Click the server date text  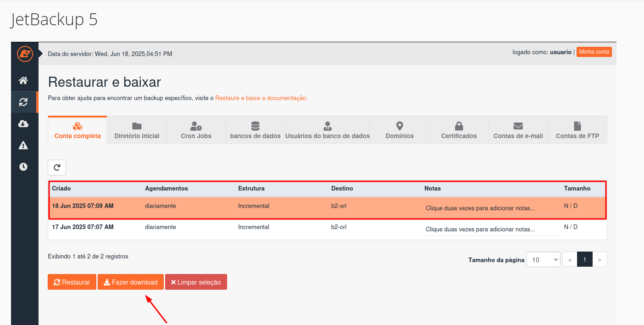click(x=110, y=54)
